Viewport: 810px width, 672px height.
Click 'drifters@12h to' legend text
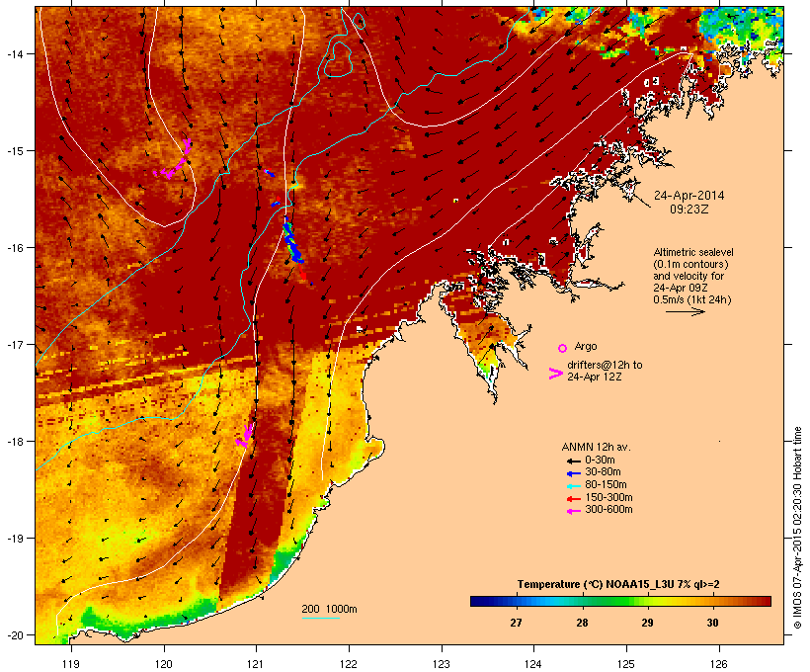pyautogui.click(x=605, y=365)
